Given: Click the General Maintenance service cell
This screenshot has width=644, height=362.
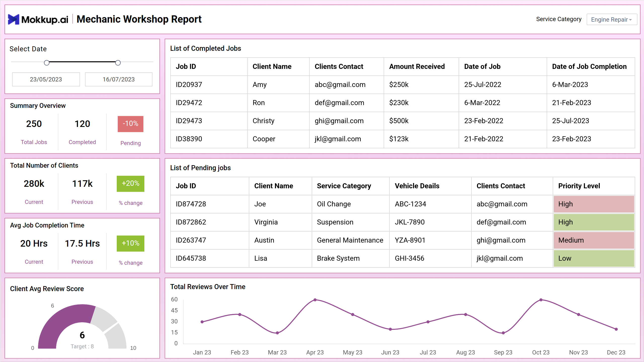Looking at the screenshot, I should [x=351, y=240].
